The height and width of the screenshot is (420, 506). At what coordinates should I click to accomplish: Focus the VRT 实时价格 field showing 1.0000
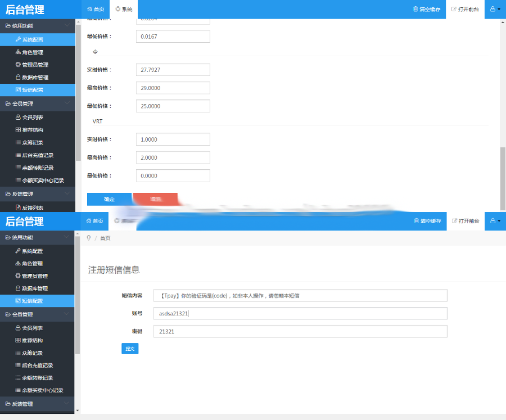coord(173,139)
